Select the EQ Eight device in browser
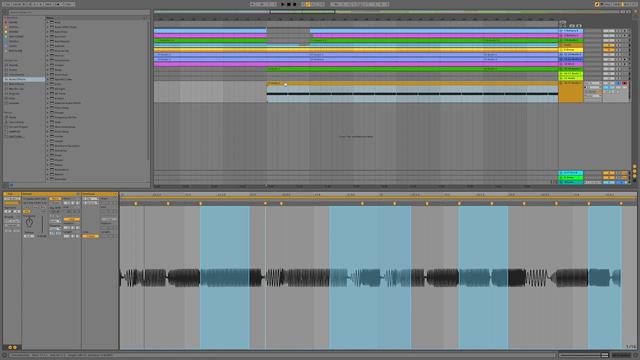Image resolution: width=640 pixels, height=360 pixels. coord(59,89)
